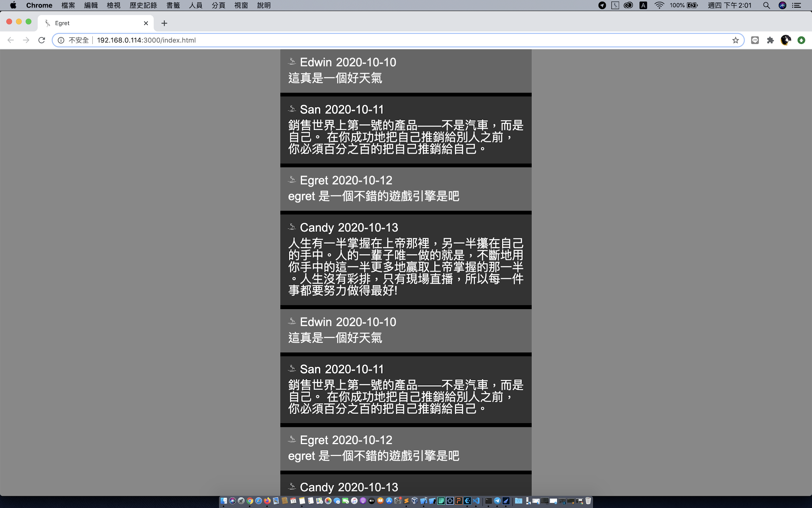
Task: Click the Chrome profile avatar
Action: tap(786, 40)
